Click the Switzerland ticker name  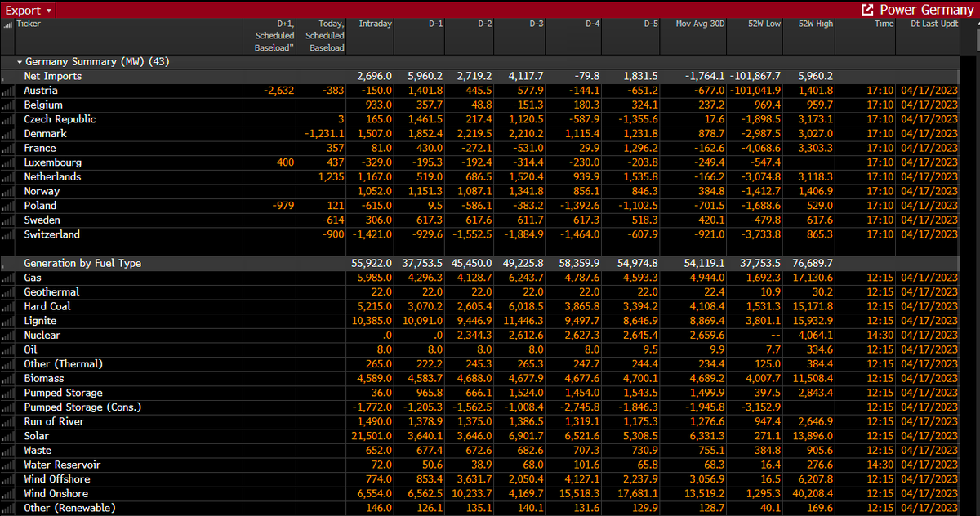(51, 234)
